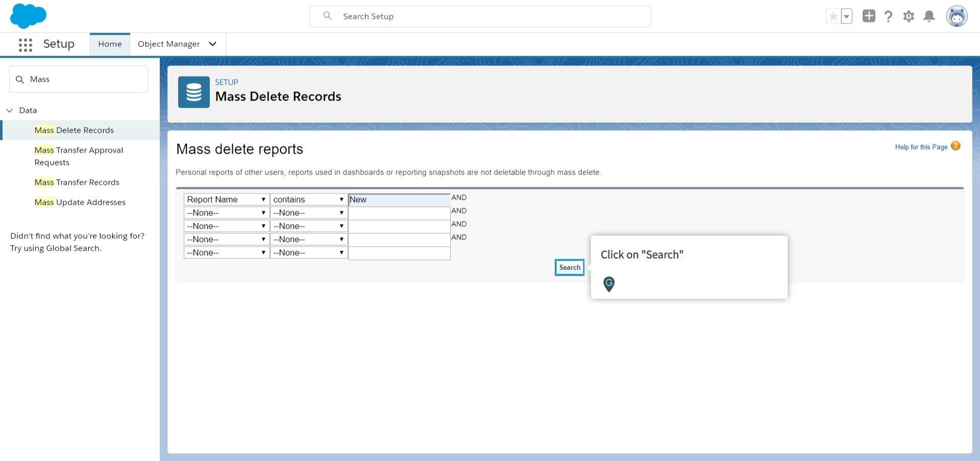Switch to the Object Manager tab
Screen dimensions: 980x461
point(168,44)
